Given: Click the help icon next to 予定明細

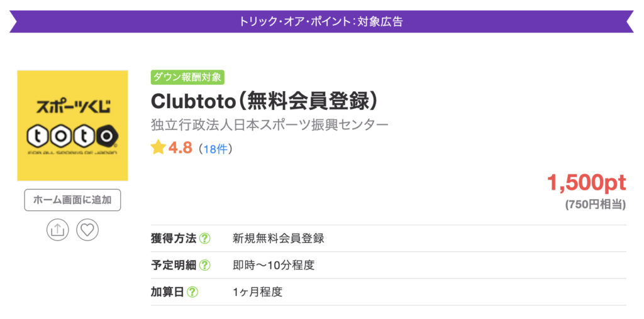Looking at the screenshot, I should 204,265.
